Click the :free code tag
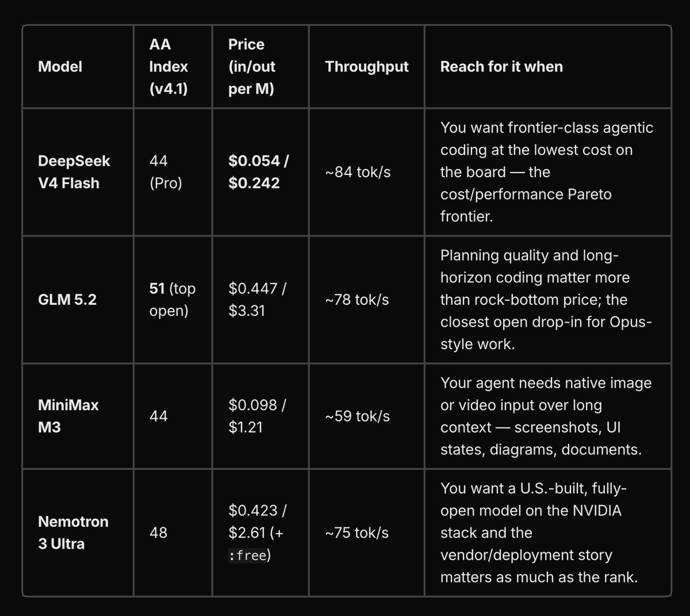 (x=247, y=555)
